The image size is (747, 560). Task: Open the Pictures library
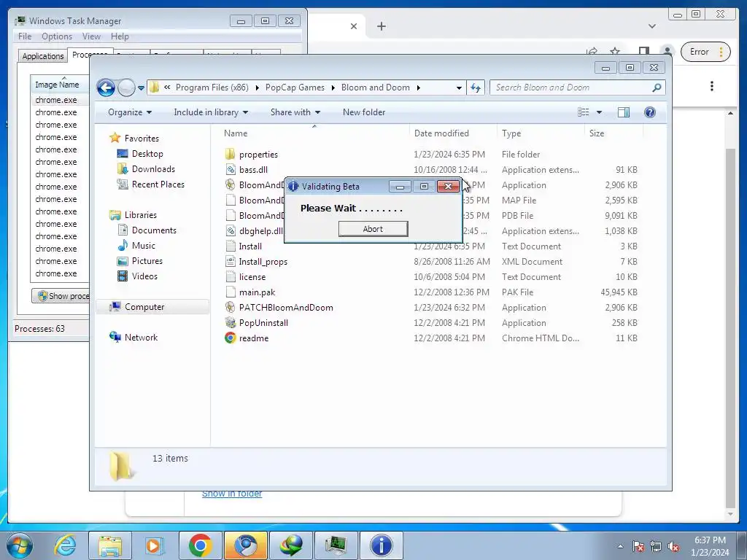click(x=147, y=261)
